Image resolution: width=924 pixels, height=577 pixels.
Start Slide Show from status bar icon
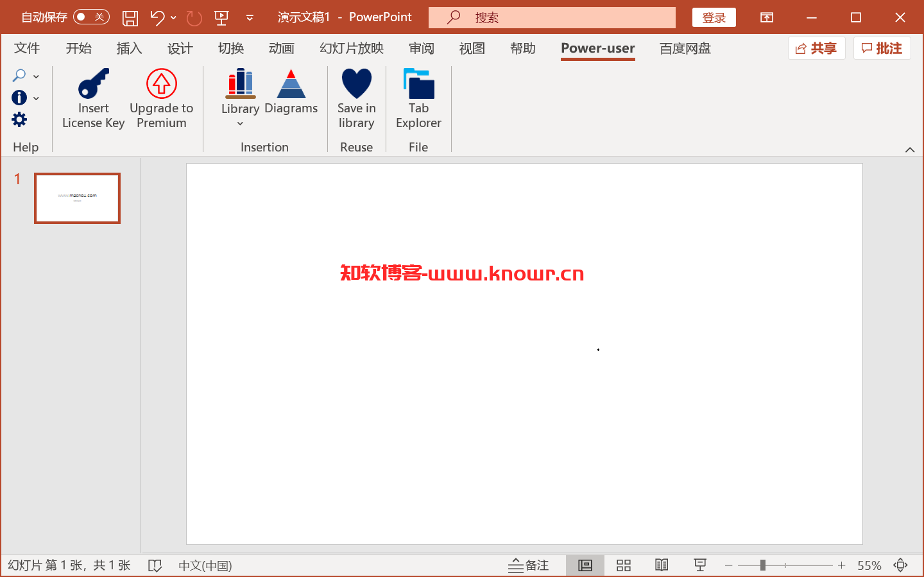coord(700,565)
